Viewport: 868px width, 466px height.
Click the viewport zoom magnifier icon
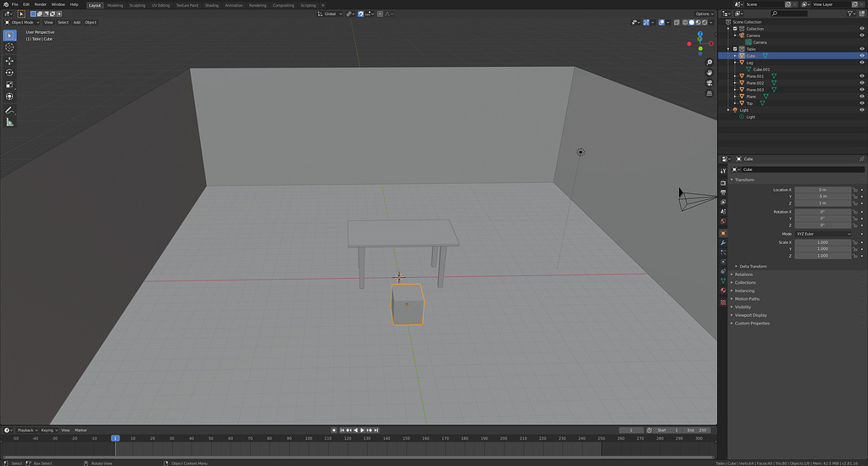[x=709, y=63]
